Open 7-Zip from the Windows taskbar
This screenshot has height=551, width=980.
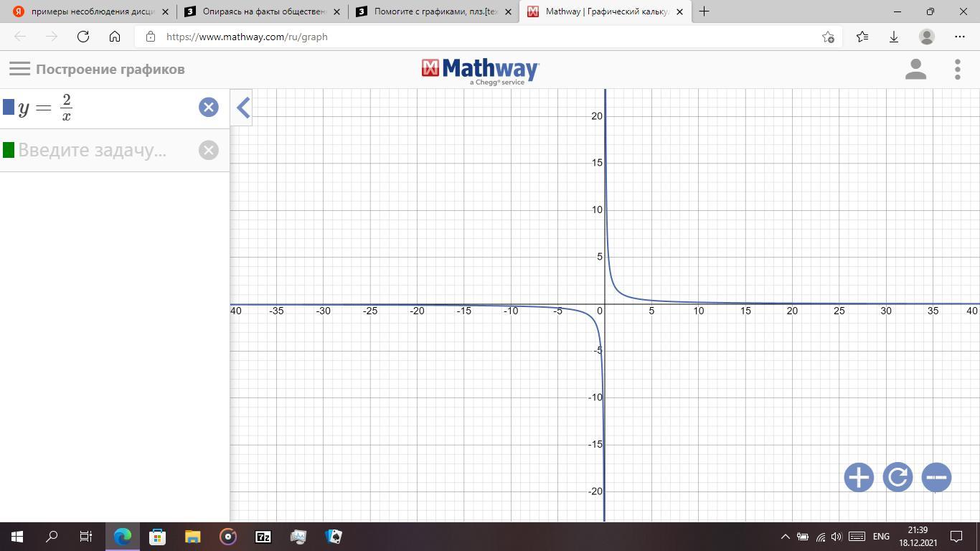tap(263, 536)
